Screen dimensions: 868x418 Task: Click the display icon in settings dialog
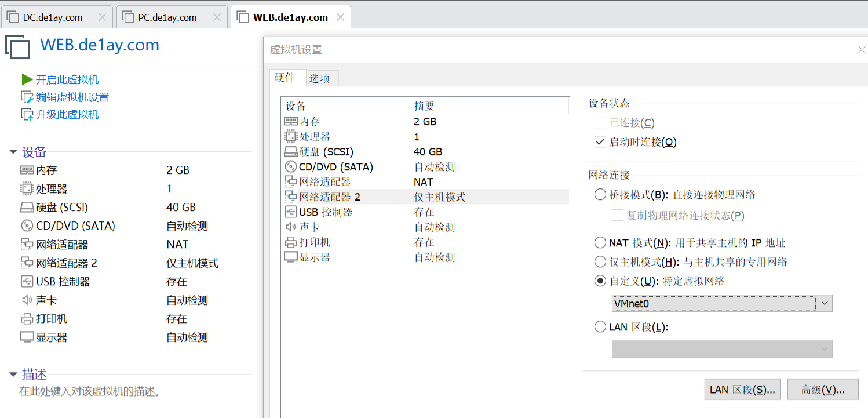pyautogui.click(x=291, y=257)
